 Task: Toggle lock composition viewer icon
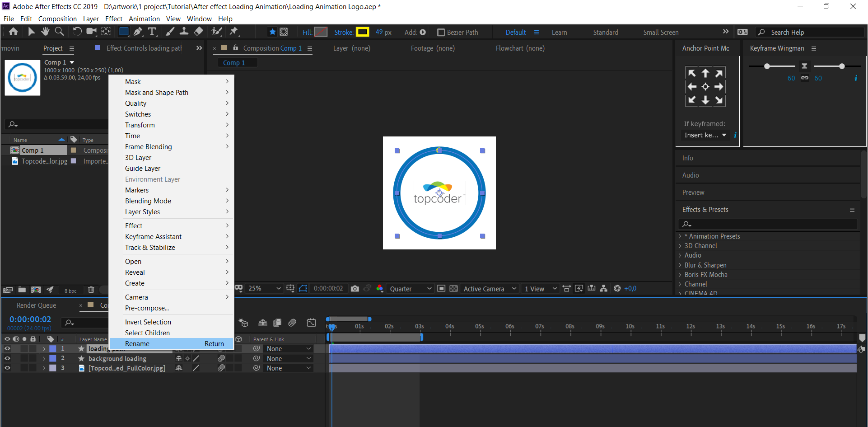point(235,48)
